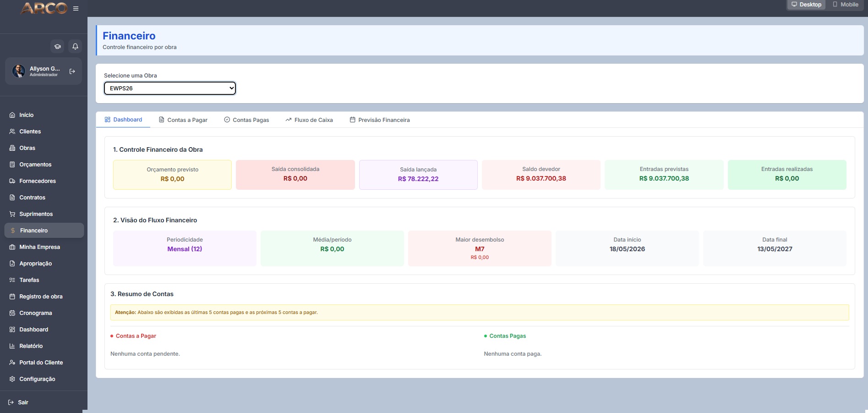This screenshot has height=413, width=868.
Task: Click the Fornecedores truck icon
Action: [x=12, y=181]
